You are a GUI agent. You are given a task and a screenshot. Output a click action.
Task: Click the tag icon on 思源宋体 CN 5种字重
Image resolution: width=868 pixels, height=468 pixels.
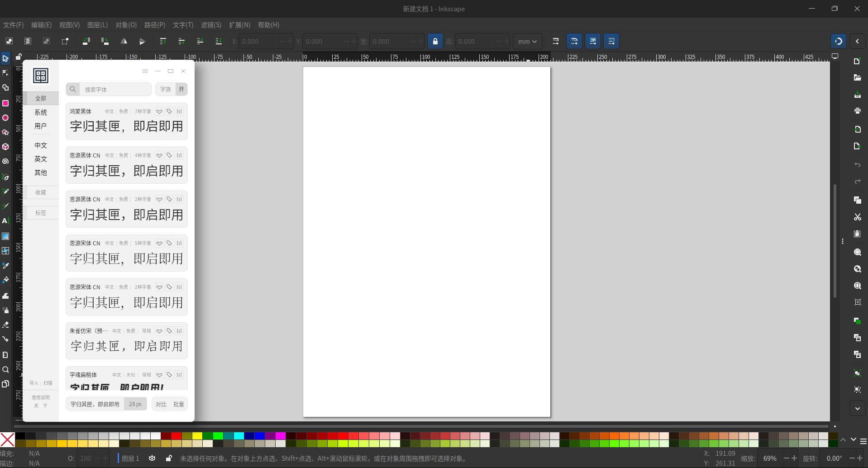click(169, 243)
